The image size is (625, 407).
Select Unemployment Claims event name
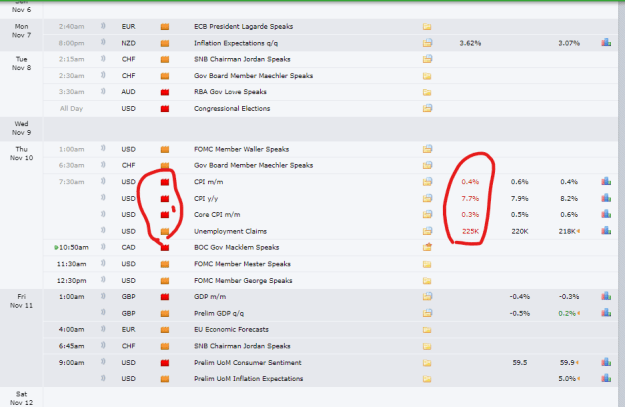tap(230, 231)
